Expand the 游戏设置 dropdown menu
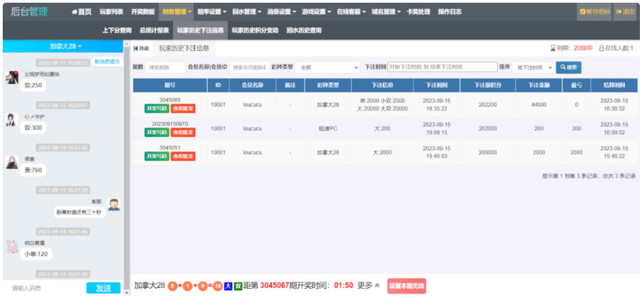644x303 pixels. click(x=316, y=12)
